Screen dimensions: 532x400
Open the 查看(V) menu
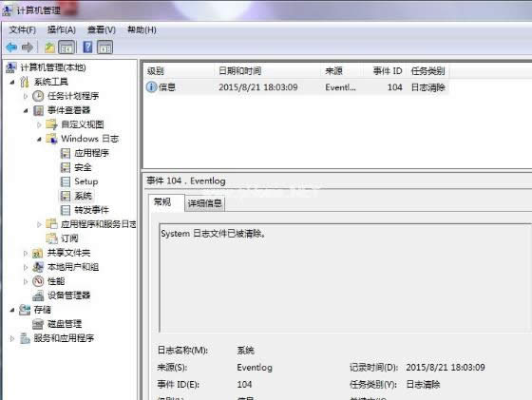coord(102,29)
